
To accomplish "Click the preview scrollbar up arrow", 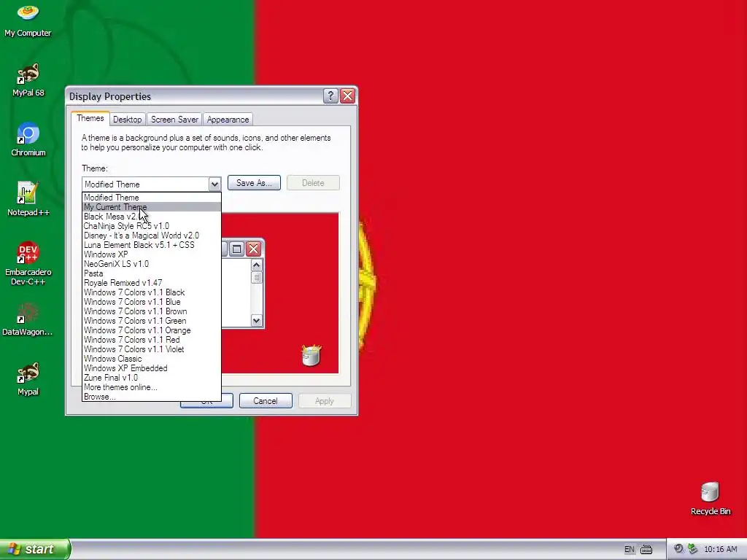I will pos(256,265).
